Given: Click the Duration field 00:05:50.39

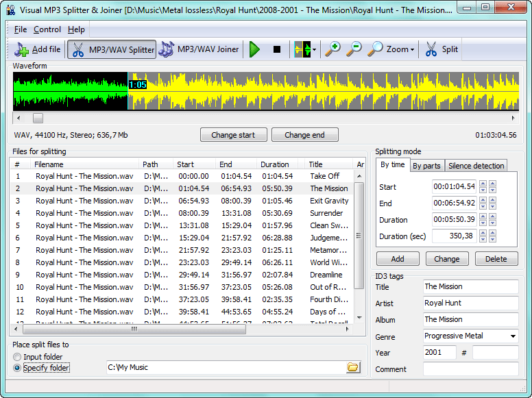Looking at the screenshot, I should 454,219.
